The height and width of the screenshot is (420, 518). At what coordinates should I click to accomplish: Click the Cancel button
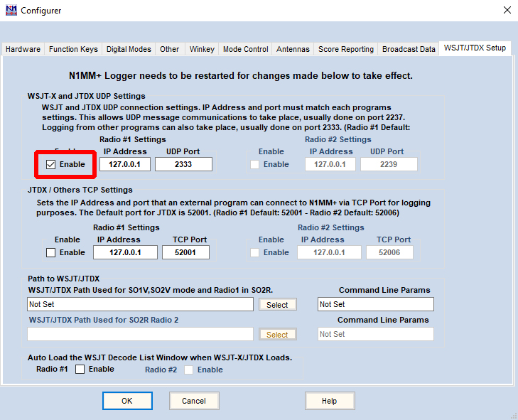click(x=194, y=401)
